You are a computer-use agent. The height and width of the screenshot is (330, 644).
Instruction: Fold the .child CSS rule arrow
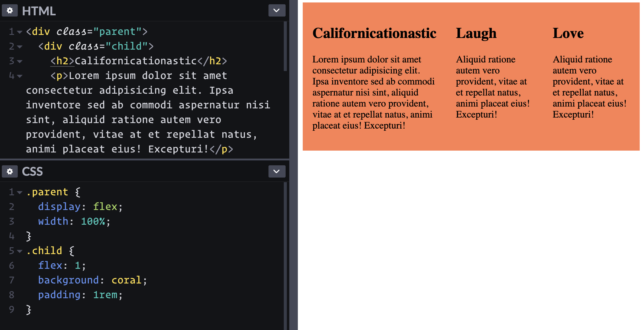(x=20, y=251)
